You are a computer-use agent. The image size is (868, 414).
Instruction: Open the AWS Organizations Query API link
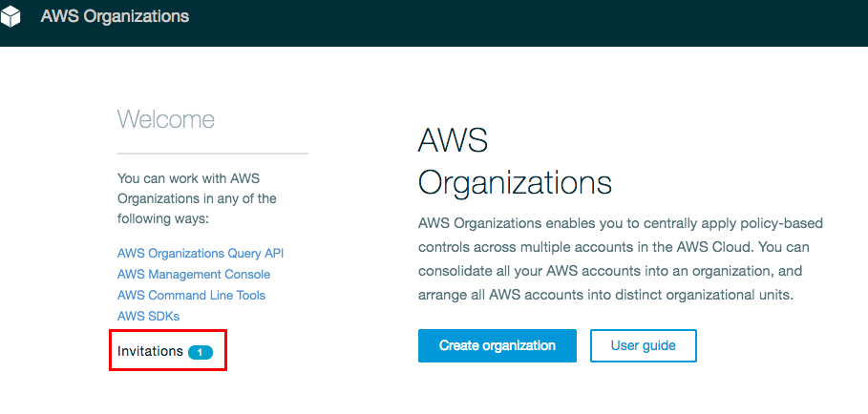201,254
